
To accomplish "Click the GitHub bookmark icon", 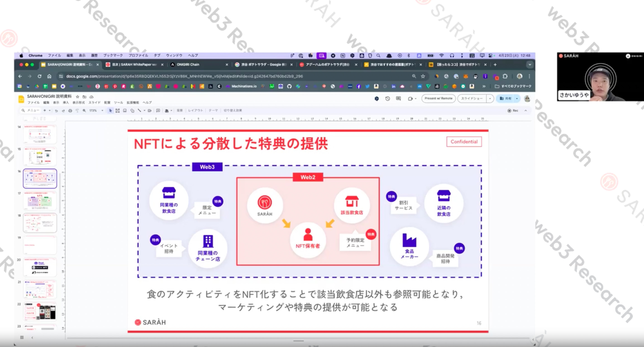I will pyautogui.click(x=289, y=86).
